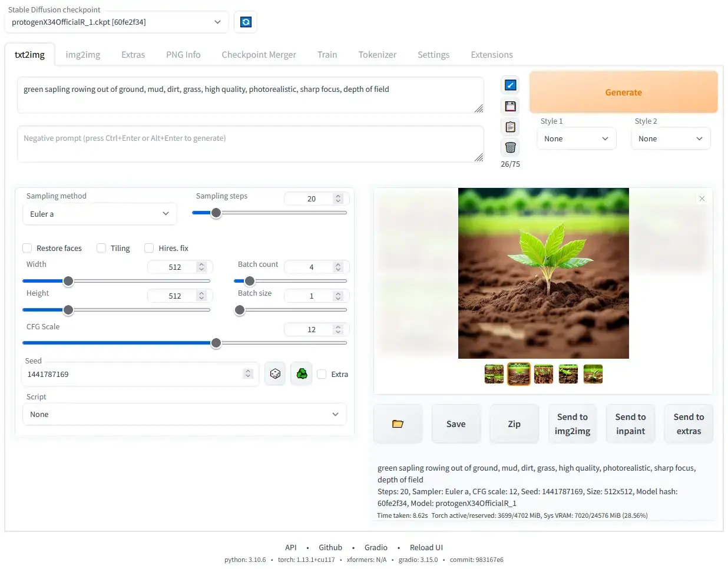Send the result to inpaint
Viewport: 728px width, 569px height.
click(630, 423)
